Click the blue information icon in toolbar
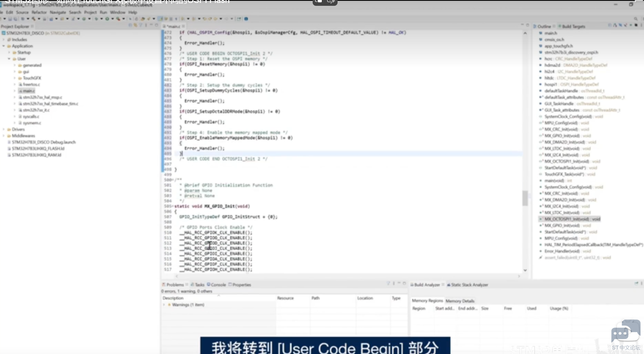The image size is (644, 354). [246, 19]
